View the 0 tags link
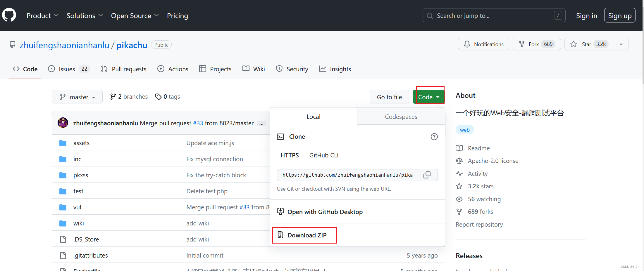The width and height of the screenshot is (644, 271). [x=168, y=97]
